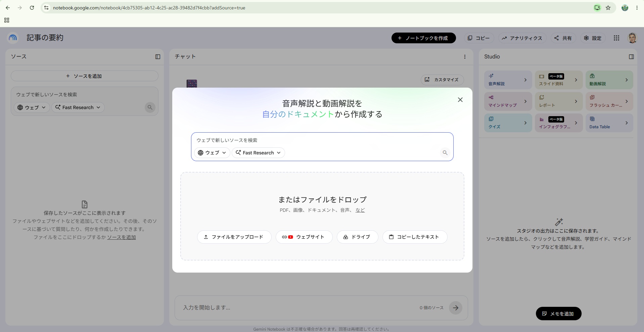Collapse the Sources panel icon

[x=158, y=57]
